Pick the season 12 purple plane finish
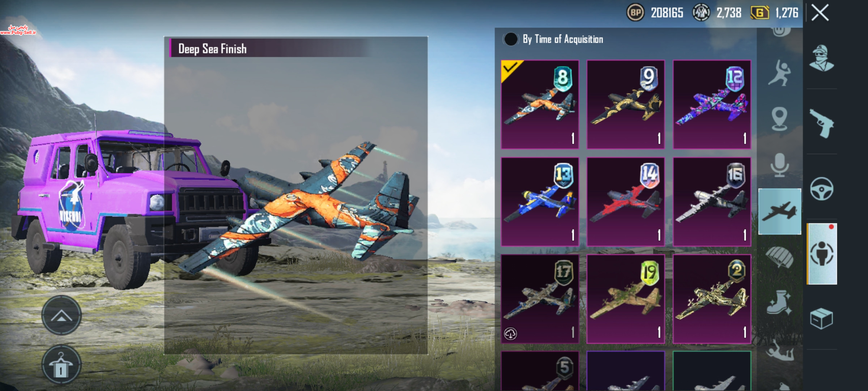Screen dimensions: 868x391 [712, 105]
